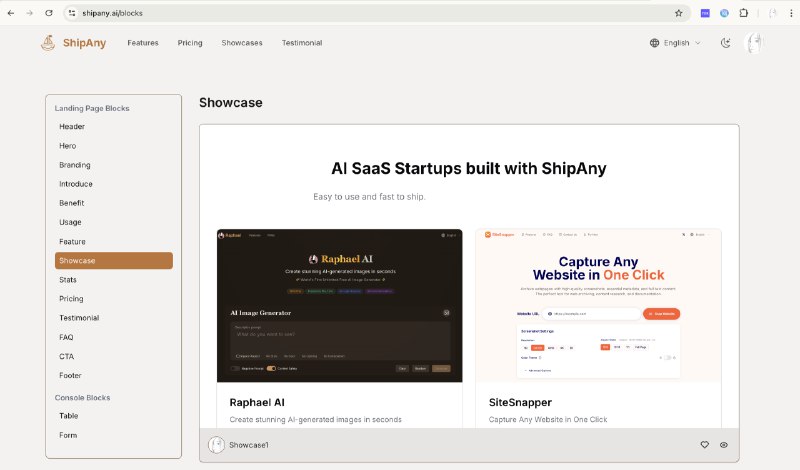Click the globe language icon
This screenshot has height=470, width=800.
coord(655,43)
